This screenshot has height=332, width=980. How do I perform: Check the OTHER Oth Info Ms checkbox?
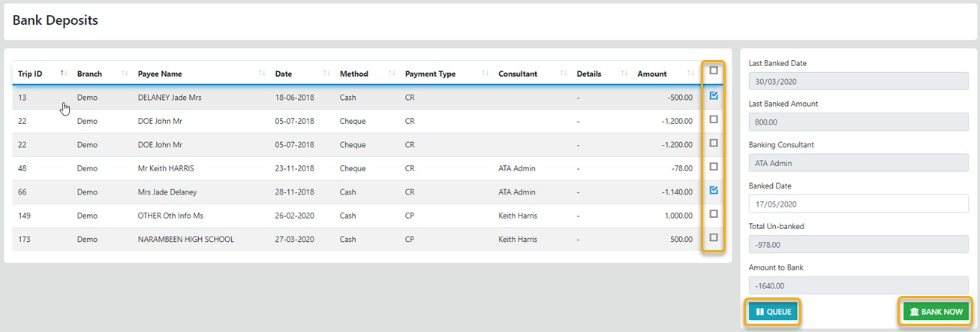(x=714, y=214)
